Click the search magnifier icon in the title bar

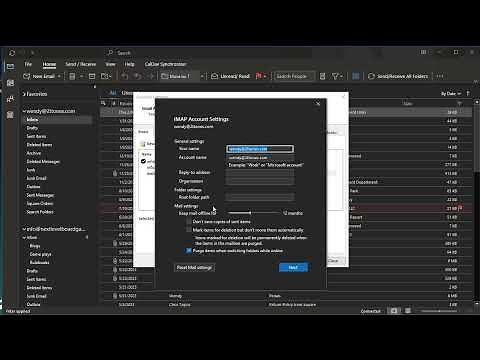point(110,53)
